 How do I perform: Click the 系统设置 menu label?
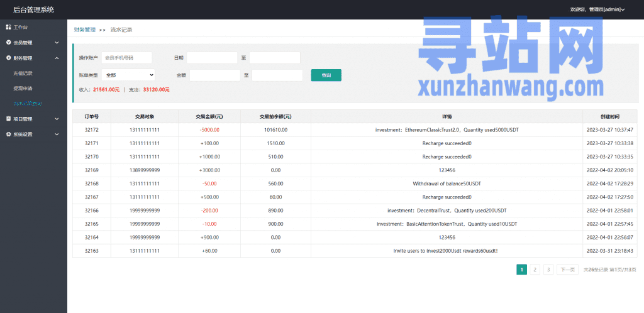click(23, 134)
